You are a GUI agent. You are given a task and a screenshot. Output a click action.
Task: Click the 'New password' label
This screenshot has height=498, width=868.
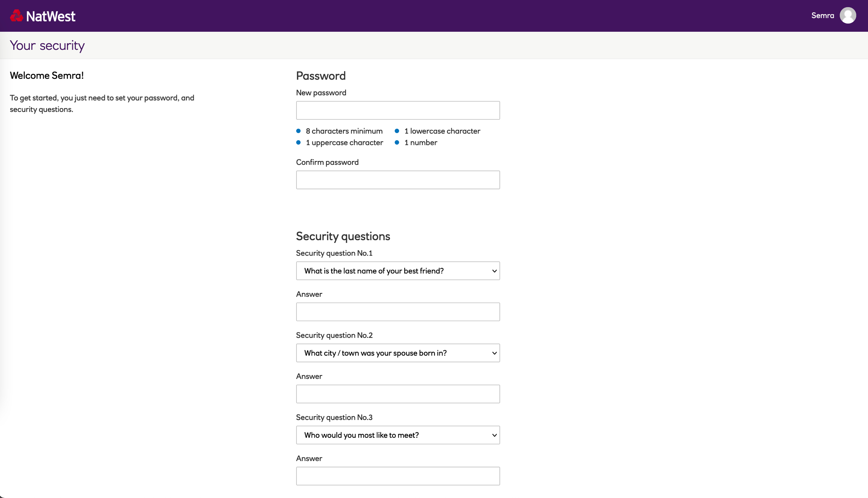(321, 93)
